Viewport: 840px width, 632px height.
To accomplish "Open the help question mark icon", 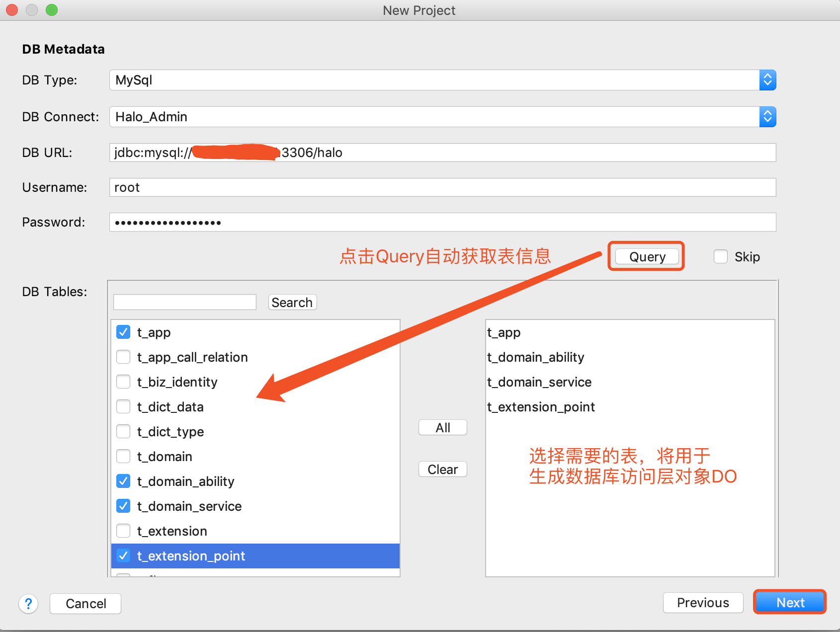I will (28, 604).
